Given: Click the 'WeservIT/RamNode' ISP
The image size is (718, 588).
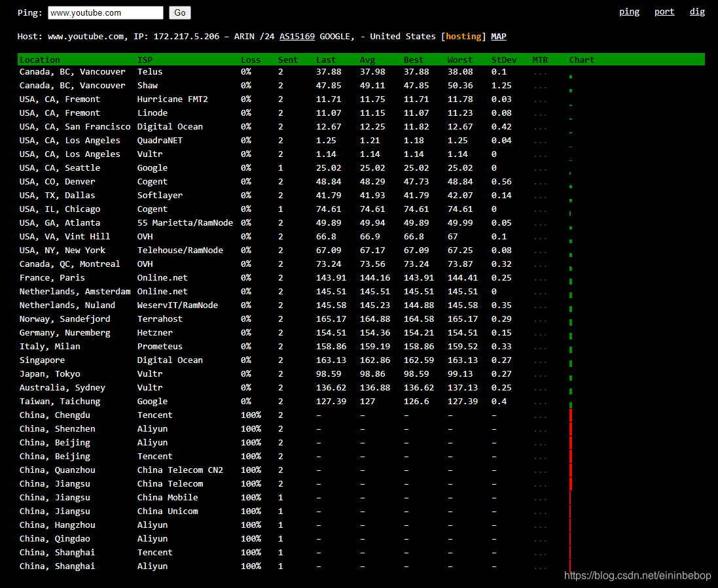Looking at the screenshot, I should (177, 305).
